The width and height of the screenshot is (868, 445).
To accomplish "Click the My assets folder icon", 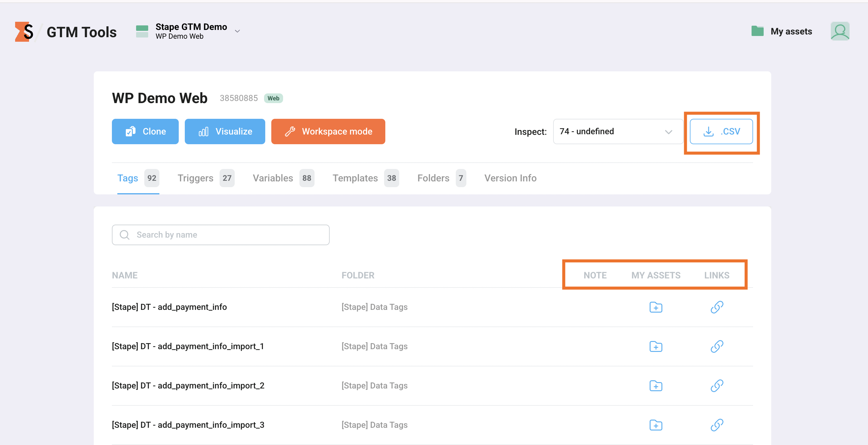I will coord(757,31).
